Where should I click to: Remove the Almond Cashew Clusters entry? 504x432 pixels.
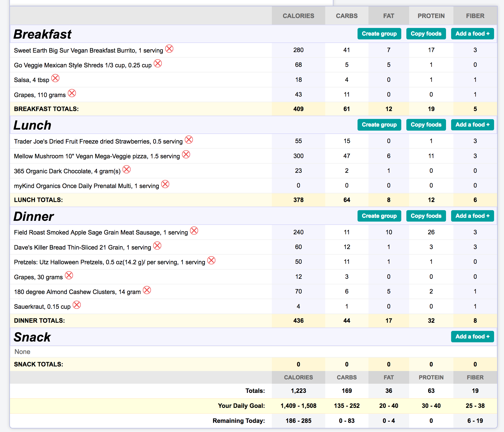pyautogui.click(x=147, y=290)
